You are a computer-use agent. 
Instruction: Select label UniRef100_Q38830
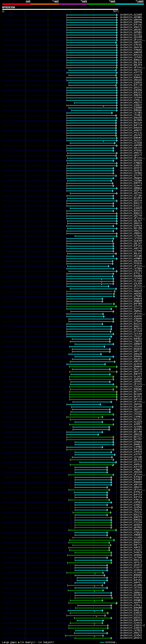click(x=131, y=613)
